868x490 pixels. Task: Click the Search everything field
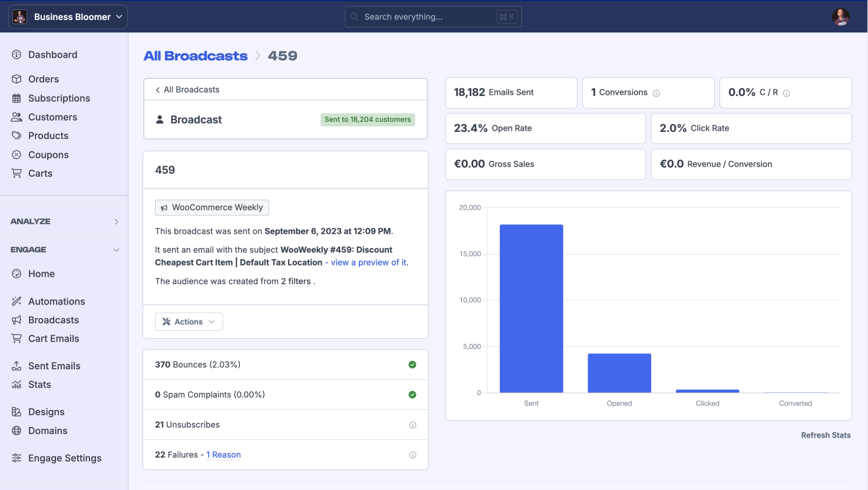(433, 16)
